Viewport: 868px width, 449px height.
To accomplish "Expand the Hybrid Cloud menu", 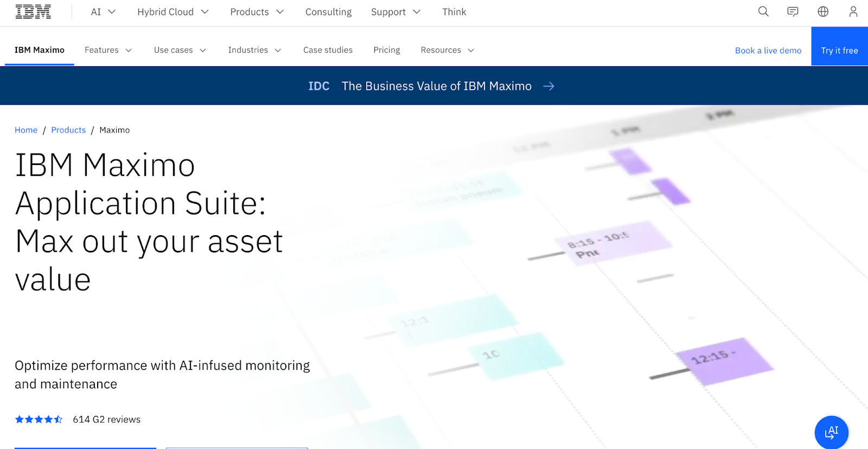I will click(x=173, y=12).
